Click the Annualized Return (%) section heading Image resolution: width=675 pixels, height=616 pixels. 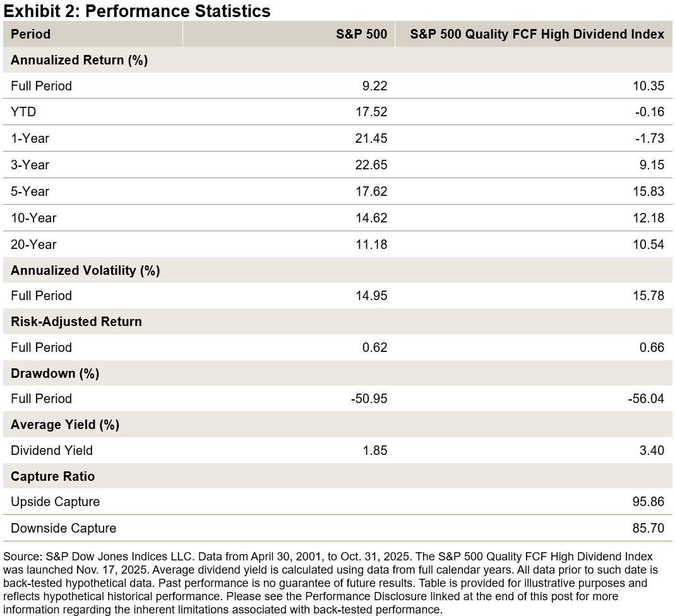[x=79, y=61]
